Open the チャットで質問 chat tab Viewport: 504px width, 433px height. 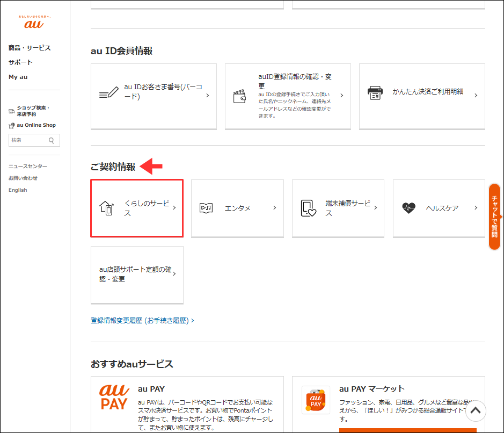tap(494, 216)
